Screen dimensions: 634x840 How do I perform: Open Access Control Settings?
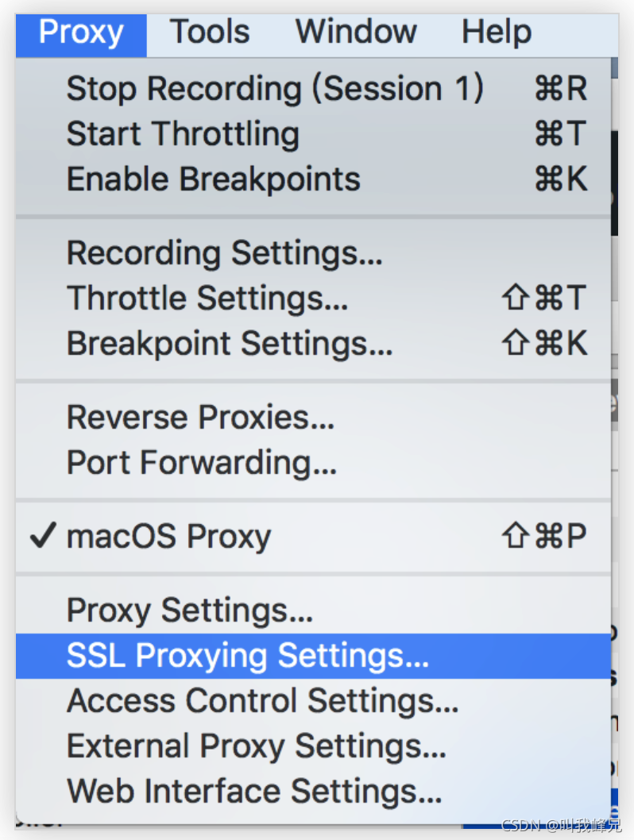[263, 701]
